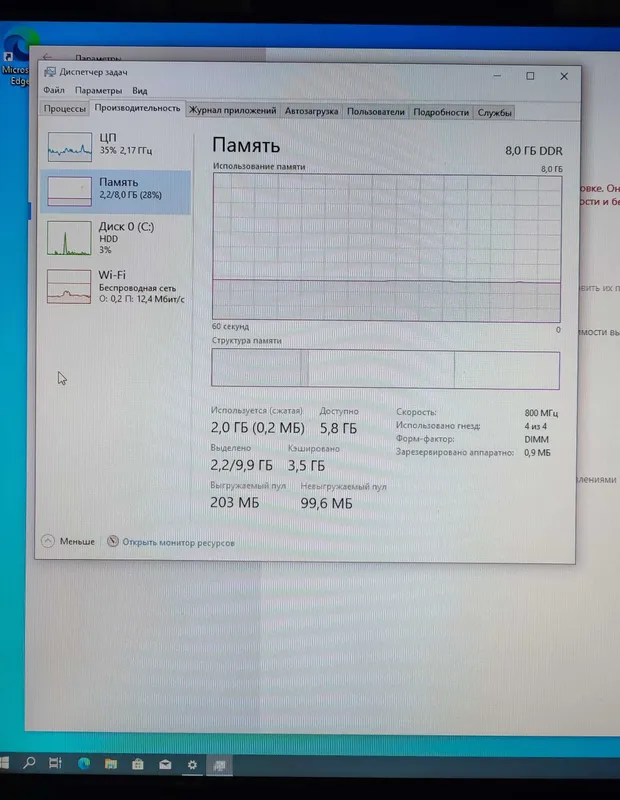
Task: Switch to the Автозагрузка tab
Action: [x=311, y=111]
